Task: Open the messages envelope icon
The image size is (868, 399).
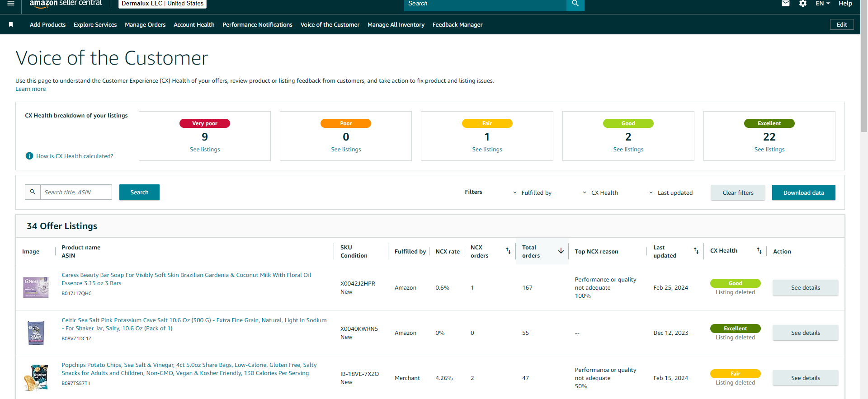Action: (x=786, y=4)
